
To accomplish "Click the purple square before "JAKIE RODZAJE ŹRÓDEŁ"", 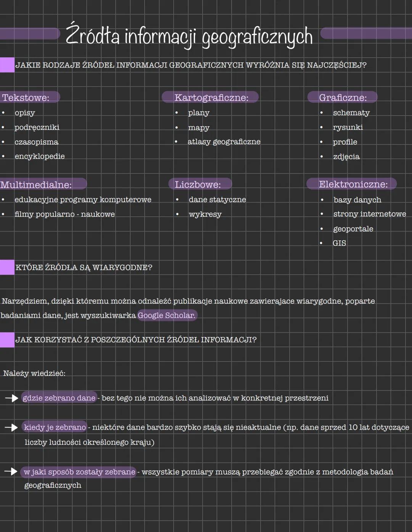I will point(7,65).
